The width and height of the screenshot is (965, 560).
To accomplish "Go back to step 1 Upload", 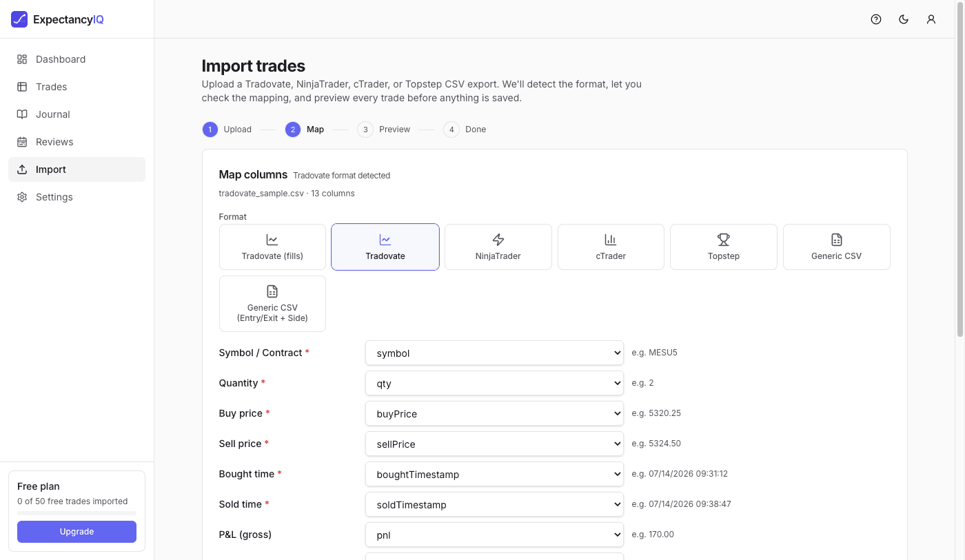I will 227,129.
